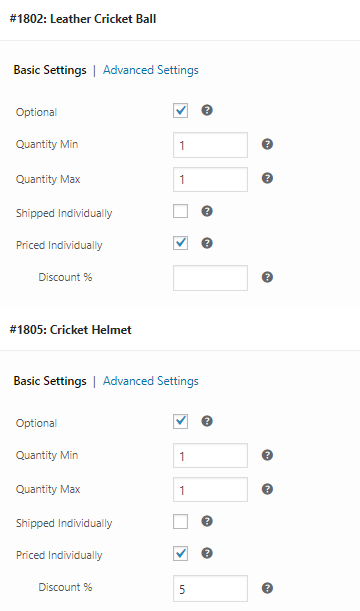Open Advanced Settings for Leather Cricket Ball
This screenshot has width=360, height=611.
coord(151,70)
